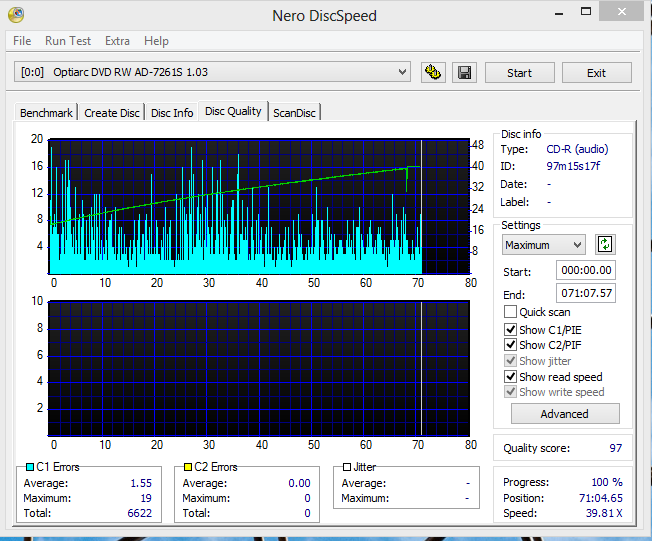This screenshot has height=541, width=652.
Task: Toggle Show C2/PIF checkbox
Action: pyautogui.click(x=510, y=344)
